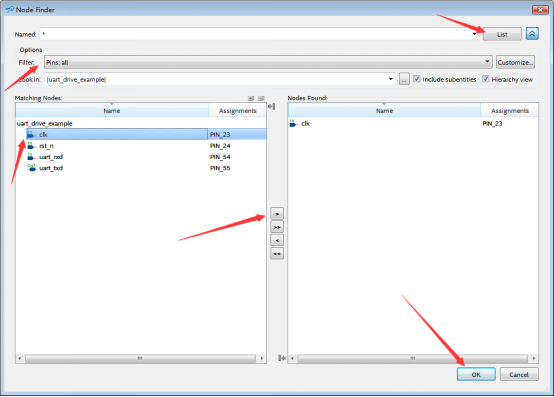Open the Look in dropdown arrow
Image resolution: width=554 pixels, height=397 pixels.
point(390,79)
